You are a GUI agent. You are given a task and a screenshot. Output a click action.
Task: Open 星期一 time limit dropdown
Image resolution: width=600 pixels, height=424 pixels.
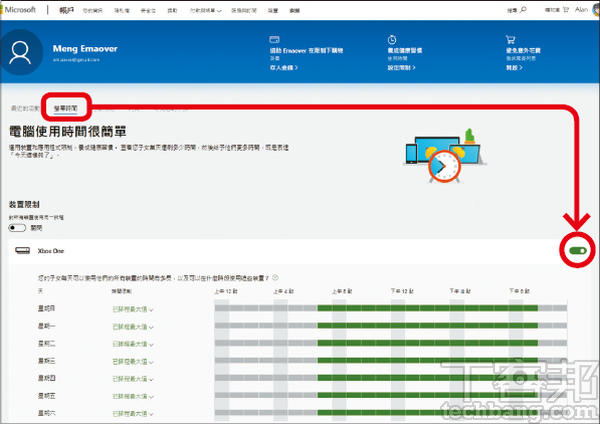[133, 327]
